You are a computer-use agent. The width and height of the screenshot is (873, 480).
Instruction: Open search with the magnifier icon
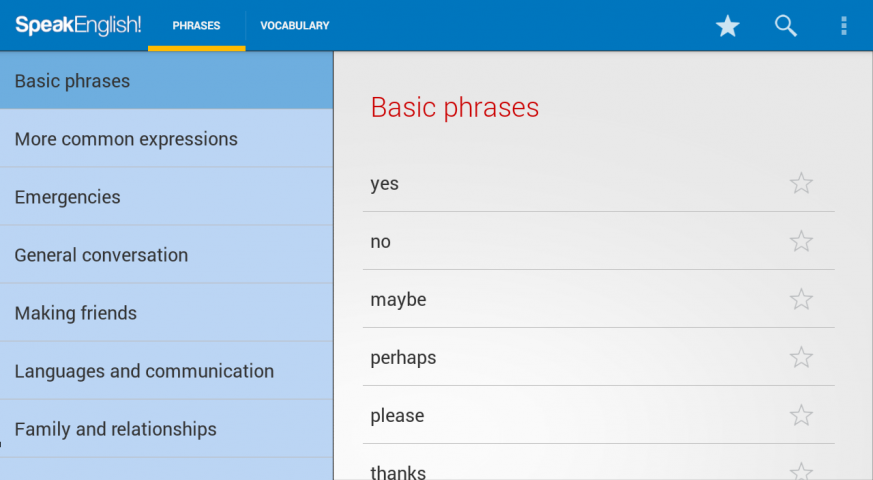[x=786, y=26]
